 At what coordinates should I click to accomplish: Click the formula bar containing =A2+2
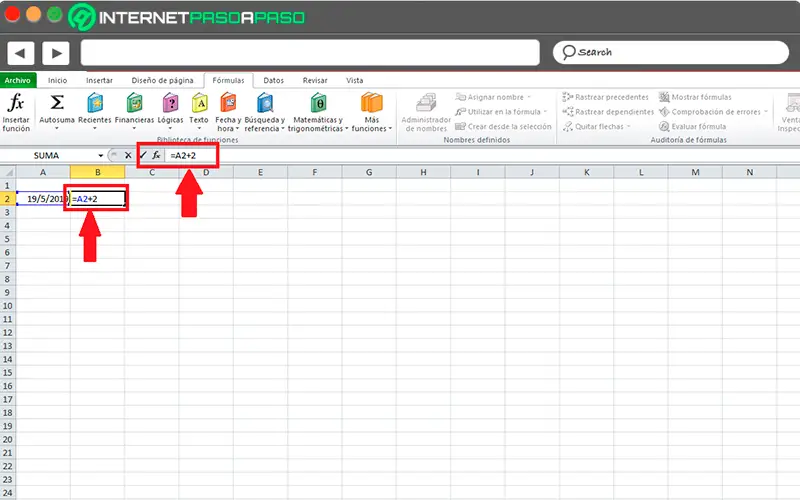click(x=480, y=156)
